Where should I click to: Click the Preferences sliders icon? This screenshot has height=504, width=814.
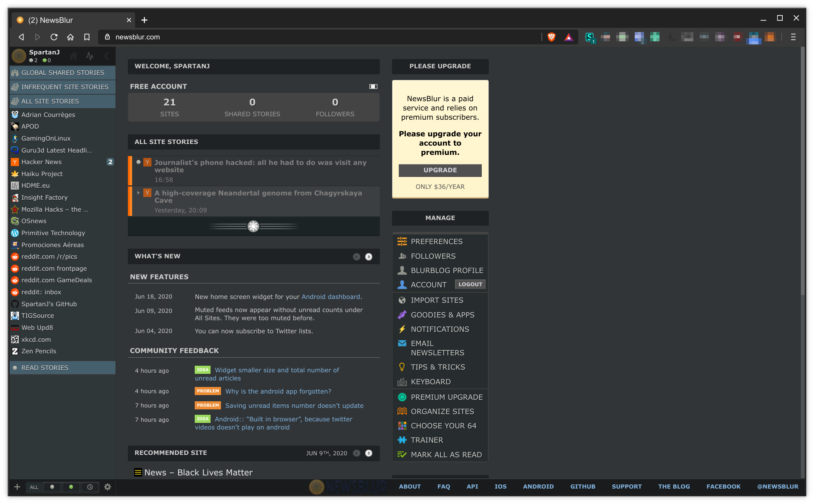(x=402, y=241)
